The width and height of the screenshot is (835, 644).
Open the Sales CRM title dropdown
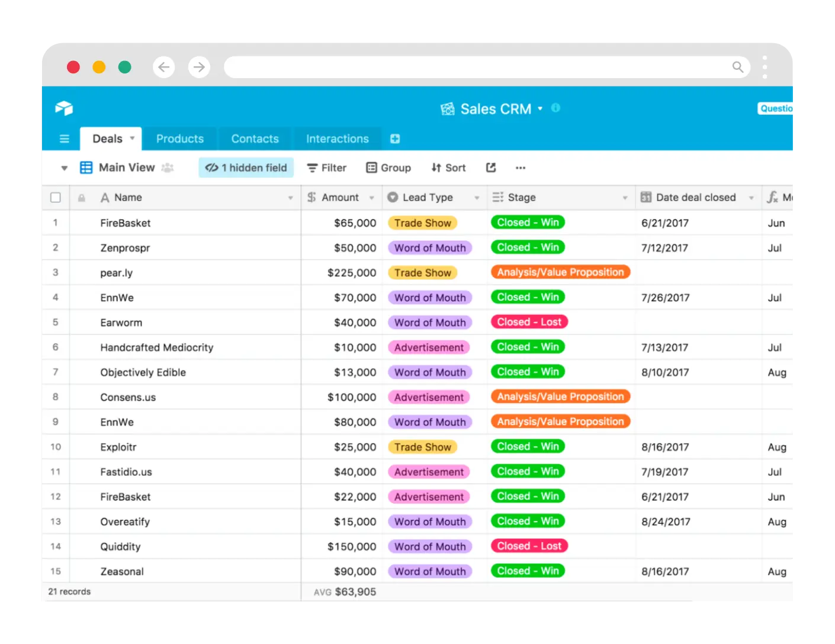(540, 109)
